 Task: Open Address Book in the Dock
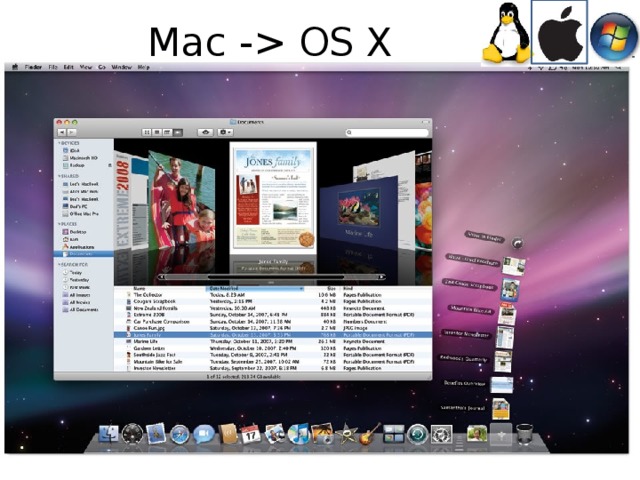pos(227,433)
